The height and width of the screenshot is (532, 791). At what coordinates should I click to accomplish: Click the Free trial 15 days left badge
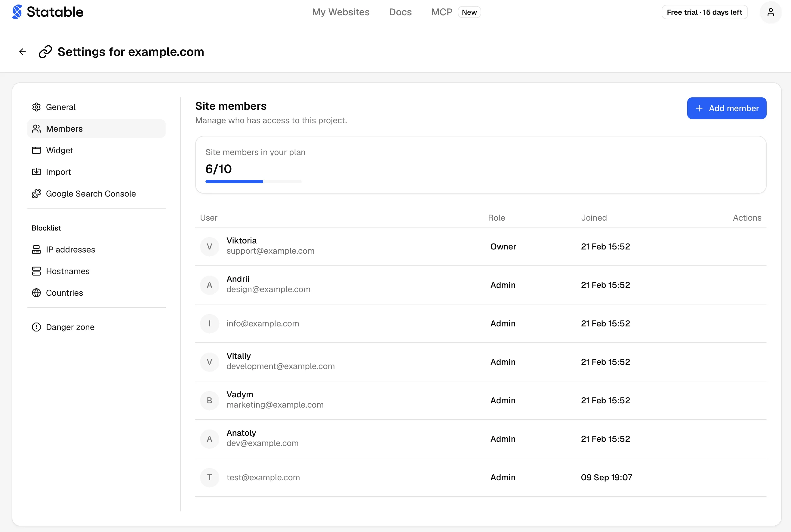(x=704, y=12)
